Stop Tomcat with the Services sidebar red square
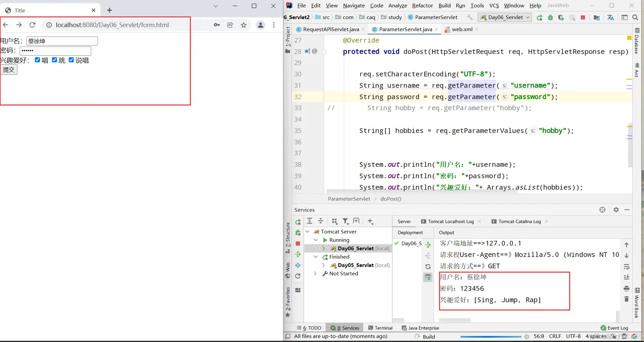Screen dimensions: 644x342 coord(298,244)
